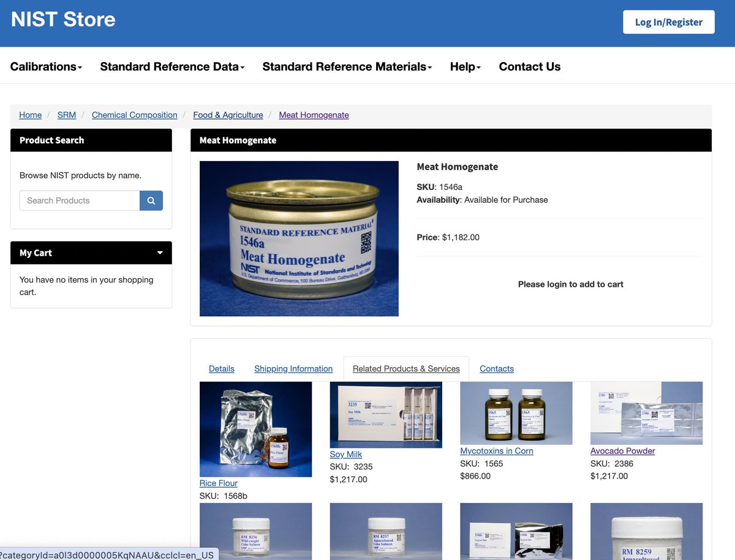Click the NIST Store title
Screen dimensions: 735x560
coord(63,19)
